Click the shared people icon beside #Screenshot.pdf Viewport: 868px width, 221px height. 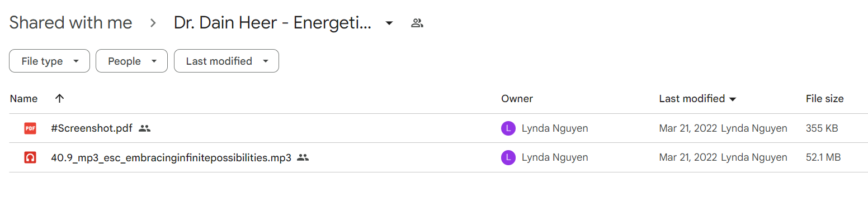click(x=145, y=128)
